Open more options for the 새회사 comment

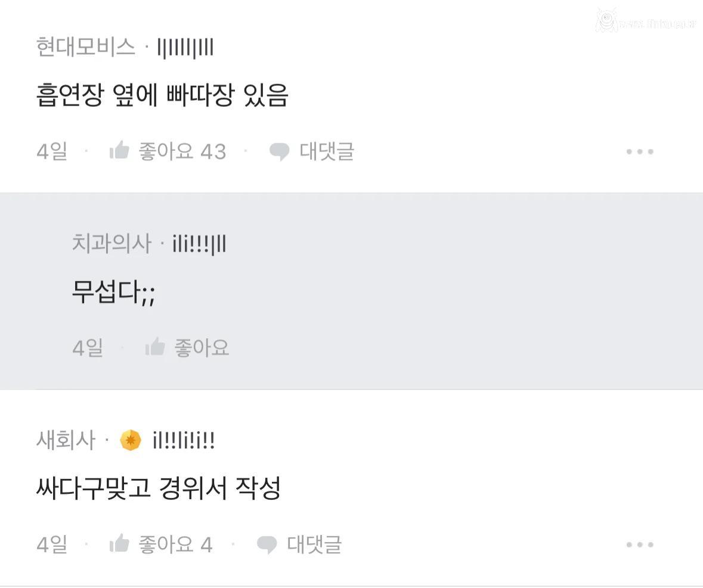point(639,544)
